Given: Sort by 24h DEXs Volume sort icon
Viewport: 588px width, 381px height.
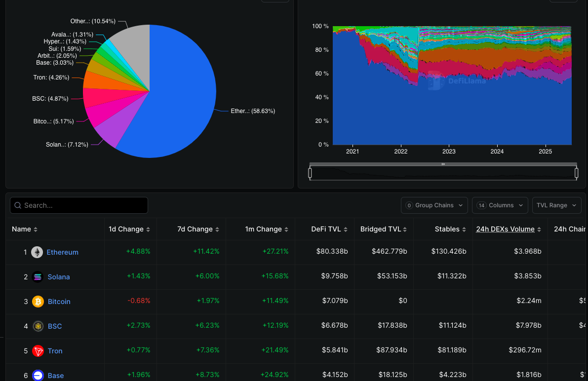Looking at the screenshot, I should tap(539, 229).
